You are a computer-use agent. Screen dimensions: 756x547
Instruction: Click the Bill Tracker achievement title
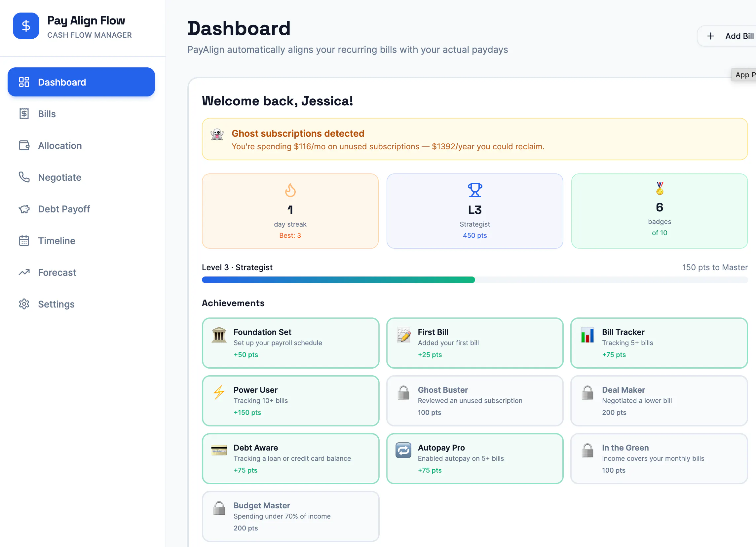(623, 332)
